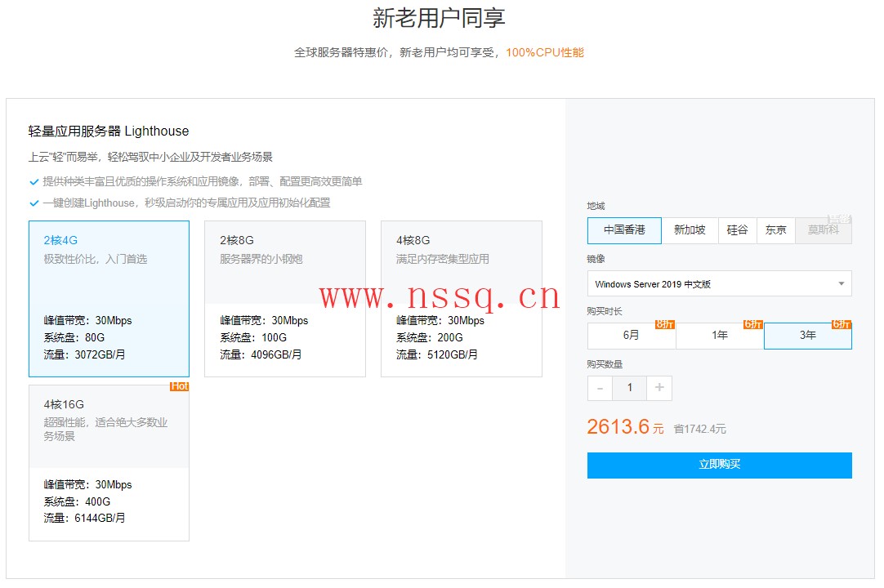
Task: Click the 满足内存密集型应用 subtitle
Action: 443,259
